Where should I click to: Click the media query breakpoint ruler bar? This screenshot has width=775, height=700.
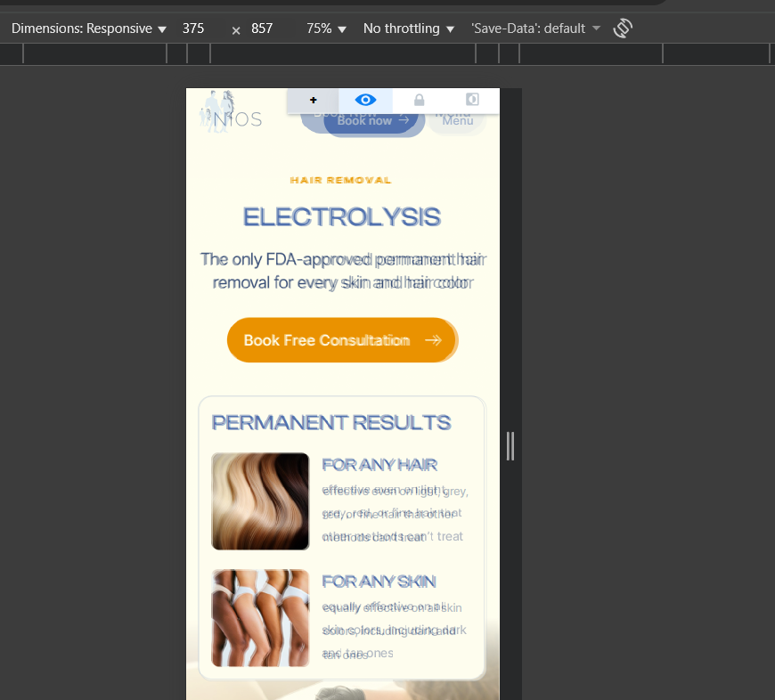pos(387,53)
